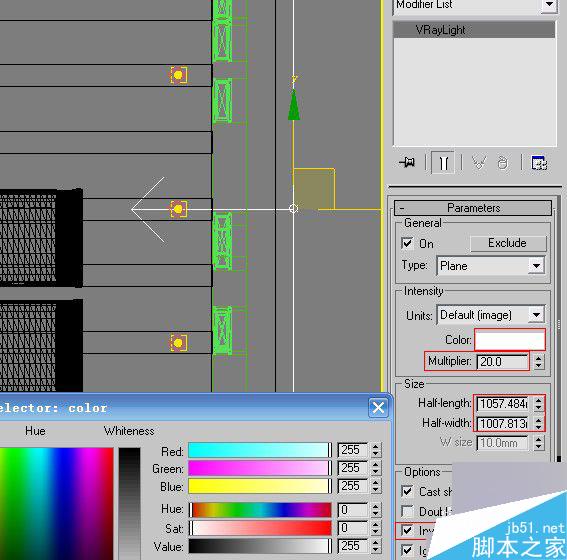This screenshot has width=567, height=560.
Task: Click the Value slider bar
Action: [260, 546]
